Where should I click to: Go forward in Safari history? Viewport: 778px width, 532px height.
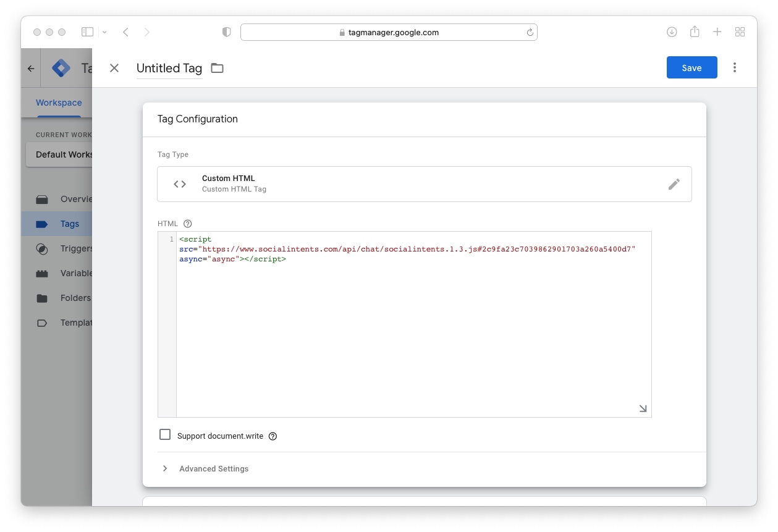pos(146,32)
